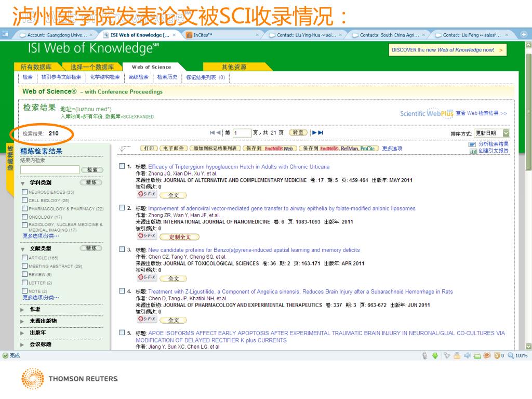Click the 保存到 EndNote Web button
532x399 pixels.
tap(270, 149)
